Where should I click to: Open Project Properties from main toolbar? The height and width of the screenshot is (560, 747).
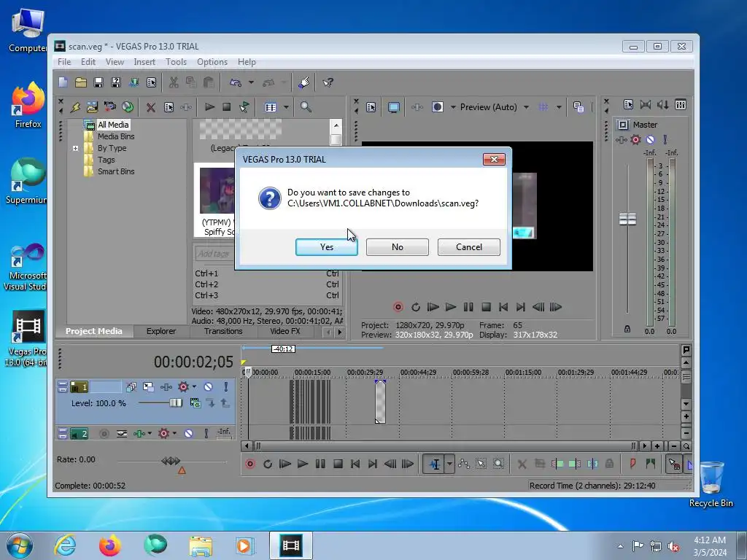(152, 82)
